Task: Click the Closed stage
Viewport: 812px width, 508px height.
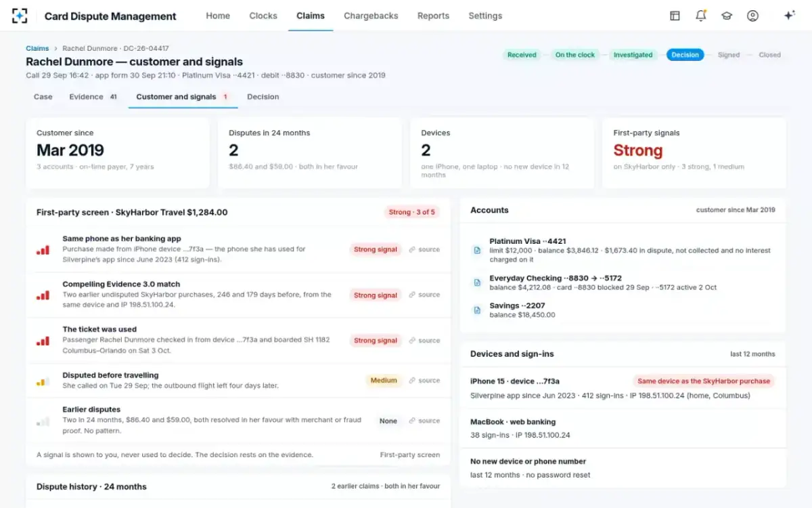Action: click(x=769, y=55)
